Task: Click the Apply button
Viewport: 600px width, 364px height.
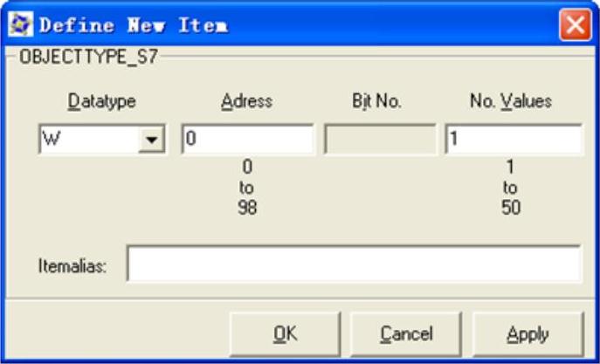Action: pyautogui.click(x=528, y=334)
